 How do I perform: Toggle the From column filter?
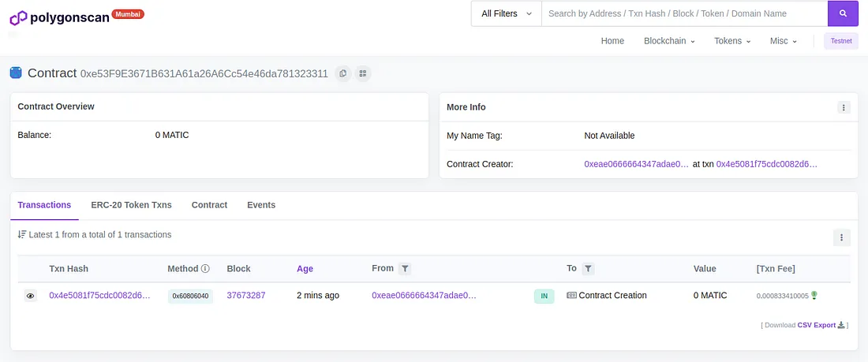click(x=405, y=268)
